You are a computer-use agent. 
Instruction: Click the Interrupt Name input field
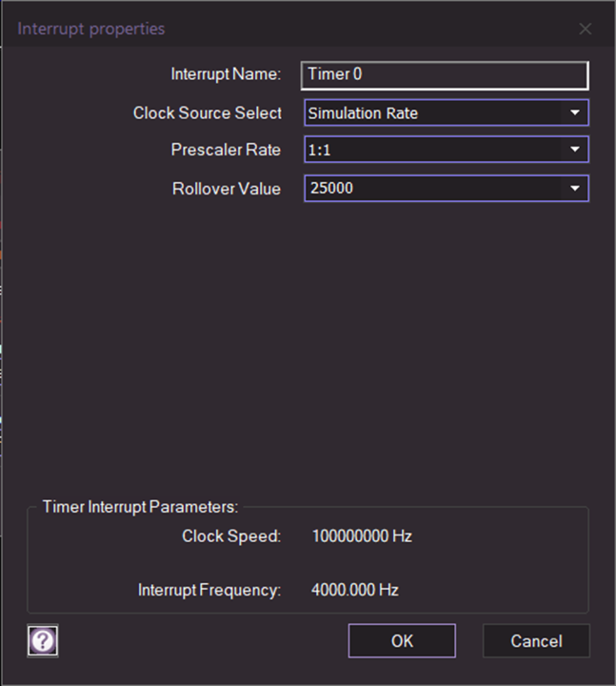click(445, 75)
